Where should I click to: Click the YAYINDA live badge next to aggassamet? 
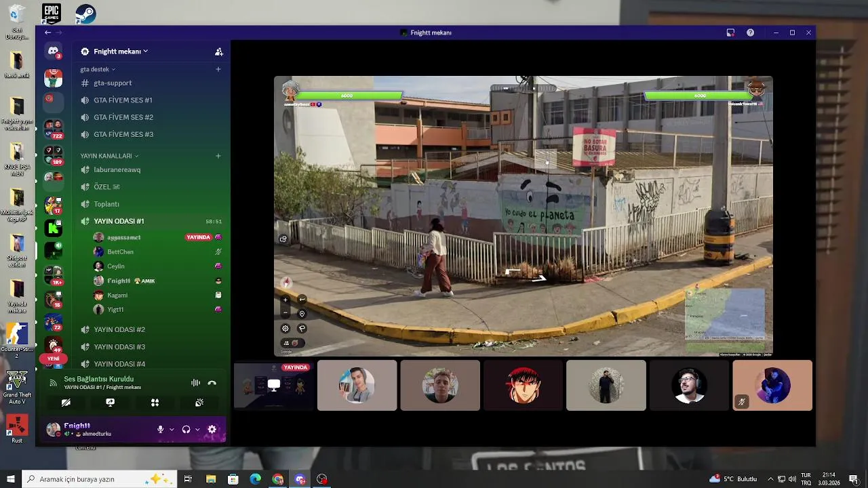click(x=198, y=237)
